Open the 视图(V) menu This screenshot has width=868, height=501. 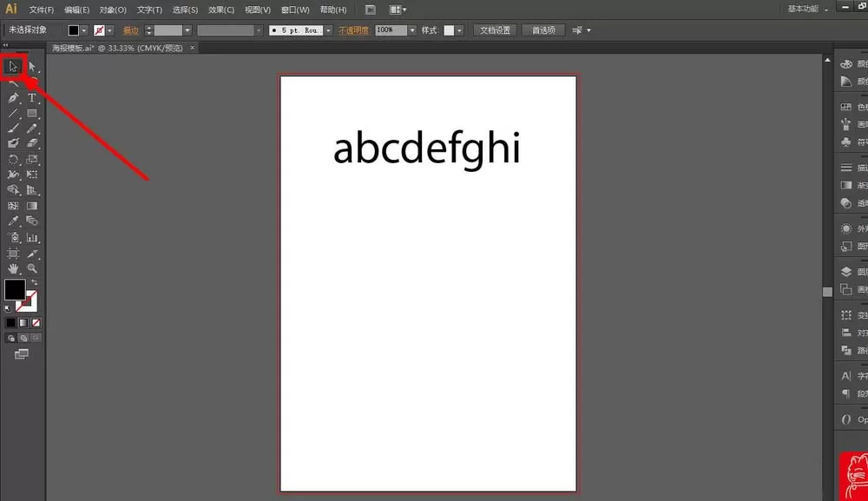coord(258,10)
